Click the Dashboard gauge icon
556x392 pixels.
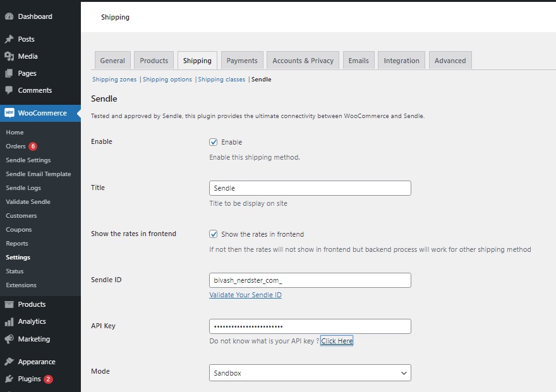(x=9, y=16)
